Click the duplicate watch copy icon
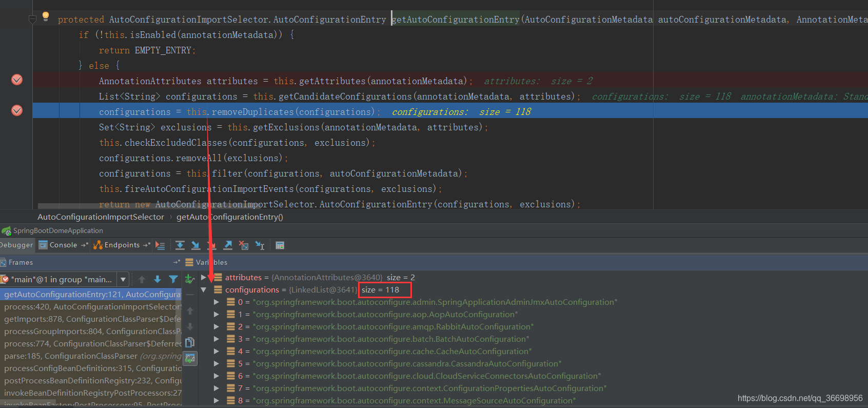Image resolution: width=868 pixels, height=408 pixels. tap(190, 342)
